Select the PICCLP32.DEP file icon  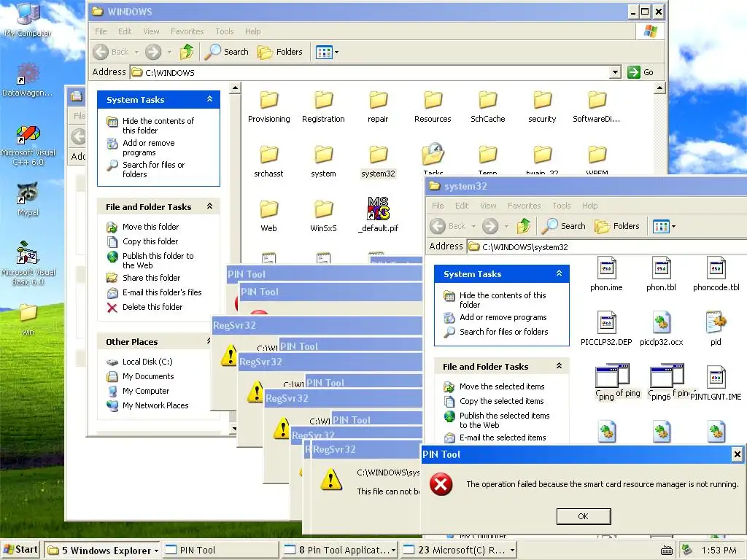point(606,322)
